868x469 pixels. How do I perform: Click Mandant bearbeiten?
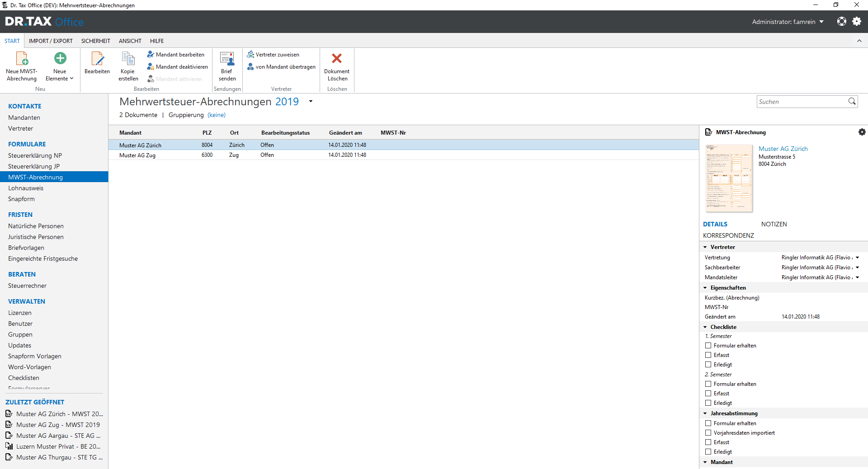176,55
